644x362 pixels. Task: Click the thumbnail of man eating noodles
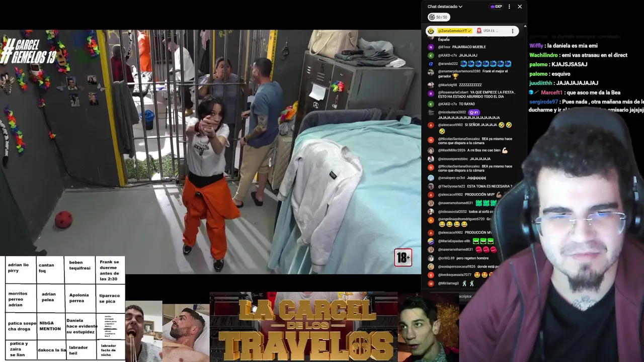point(143,331)
